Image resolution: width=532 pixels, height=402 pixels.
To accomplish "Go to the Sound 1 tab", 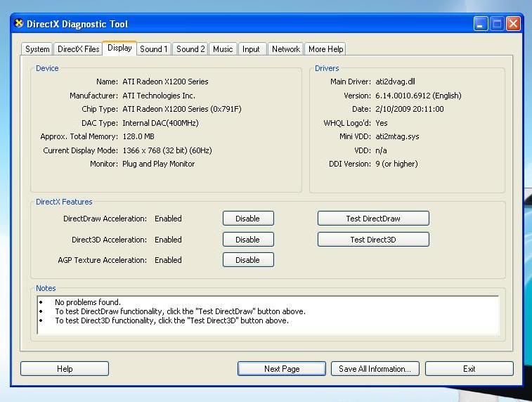I will click(154, 49).
